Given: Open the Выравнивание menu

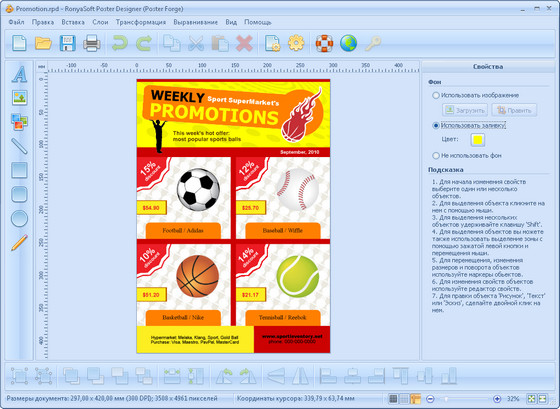Looking at the screenshot, I should 196,22.
